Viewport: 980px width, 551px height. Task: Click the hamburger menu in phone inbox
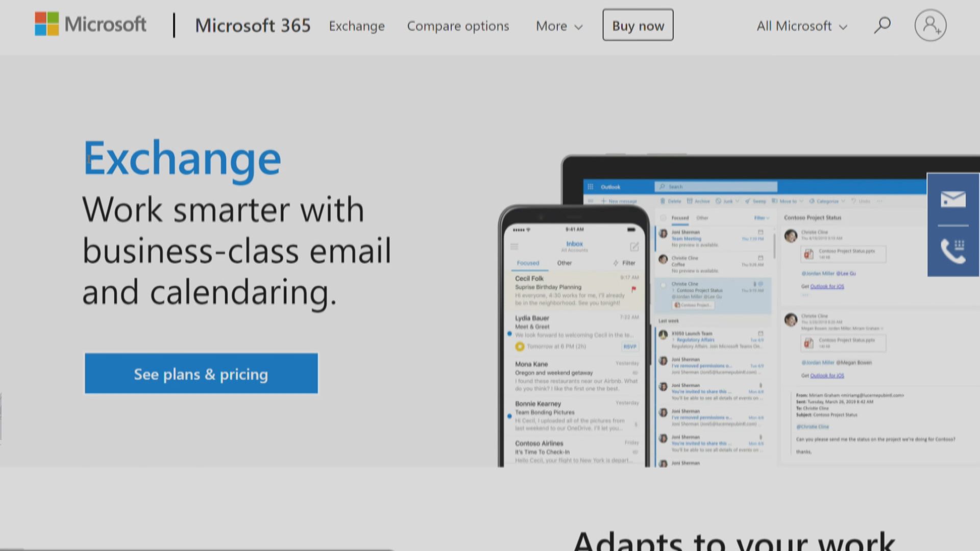[x=514, y=247]
